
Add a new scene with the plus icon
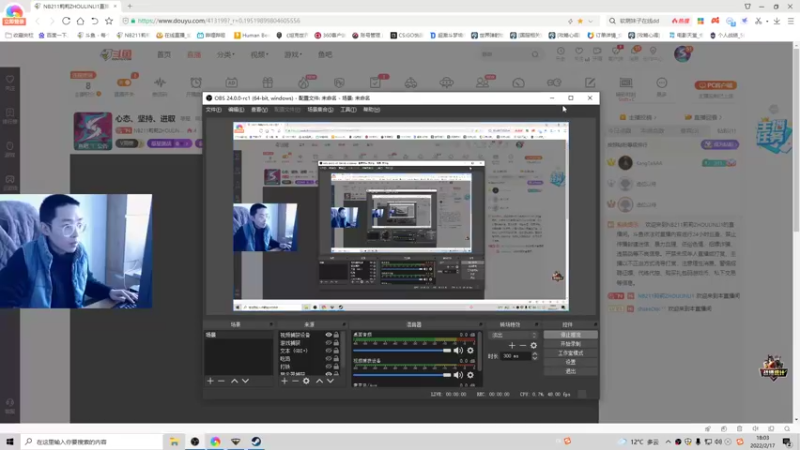(x=210, y=381)
